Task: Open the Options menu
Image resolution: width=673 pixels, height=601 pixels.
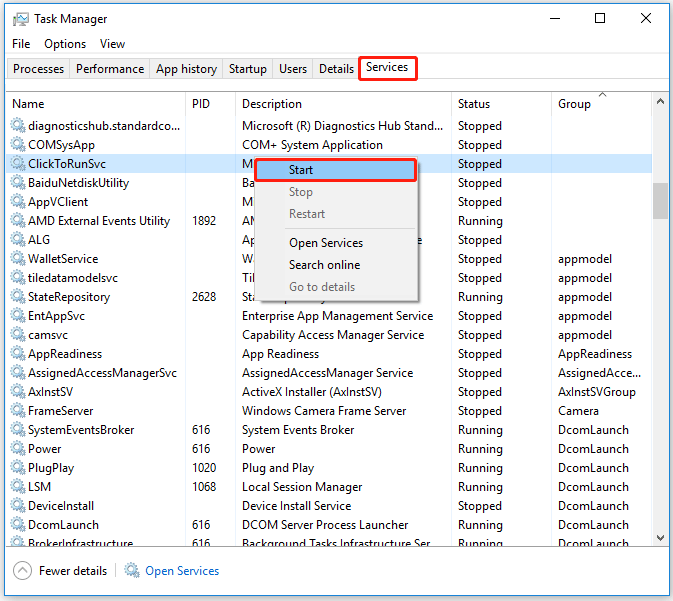Action: click(65, 44)
